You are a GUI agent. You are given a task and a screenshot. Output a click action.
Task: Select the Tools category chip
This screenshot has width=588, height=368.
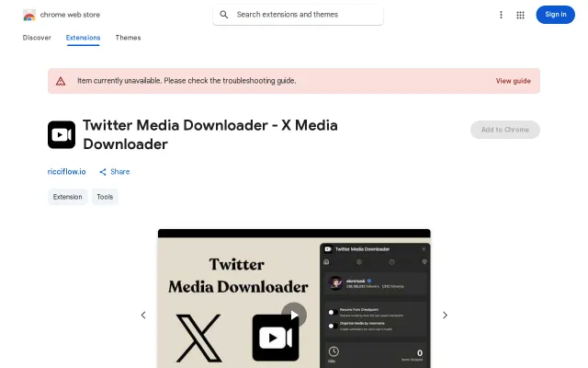[x=105, y=197]
